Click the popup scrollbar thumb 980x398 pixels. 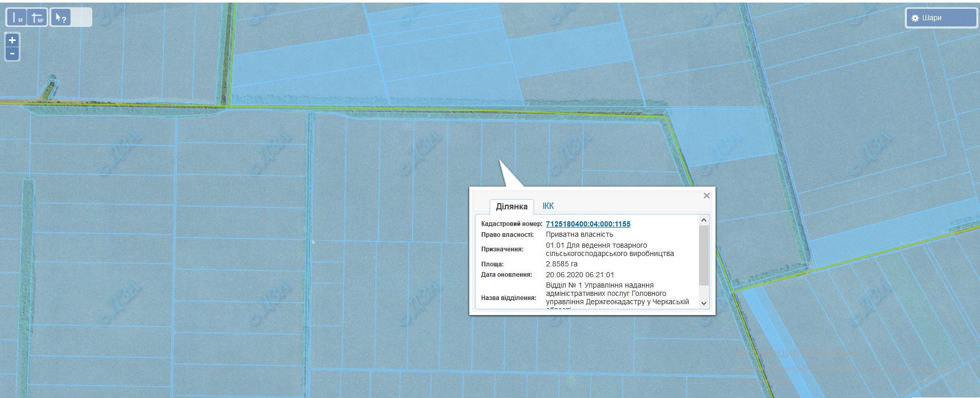tap(704, 255)
